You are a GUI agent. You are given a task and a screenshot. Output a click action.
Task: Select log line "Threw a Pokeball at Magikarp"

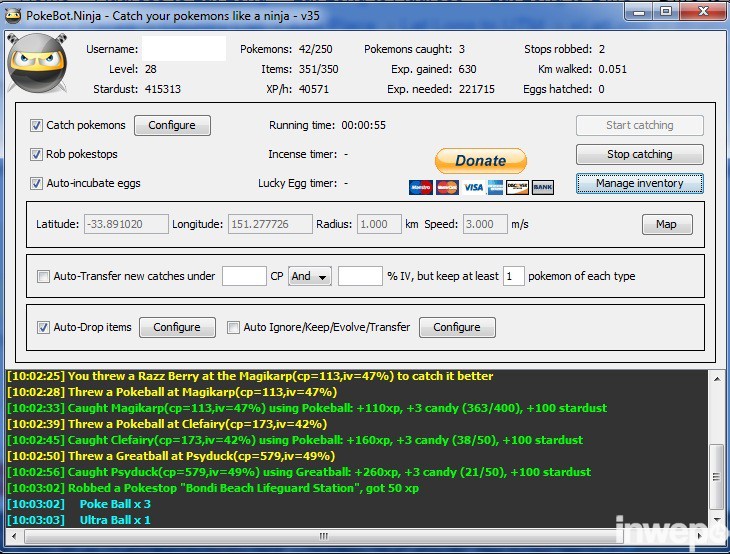(x=172, y=392)
